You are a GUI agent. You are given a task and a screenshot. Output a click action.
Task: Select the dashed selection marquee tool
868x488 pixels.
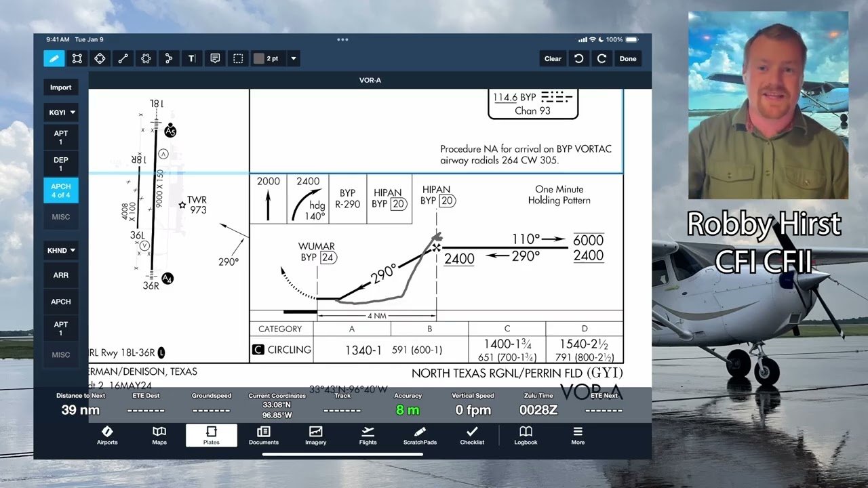238,58
